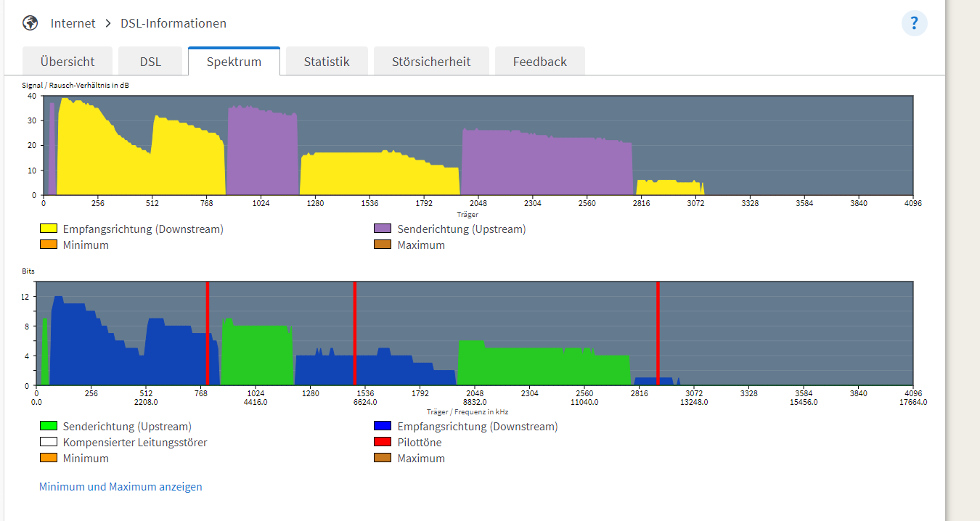Click the 13248.0 frequency axis value

coord(694,402)
